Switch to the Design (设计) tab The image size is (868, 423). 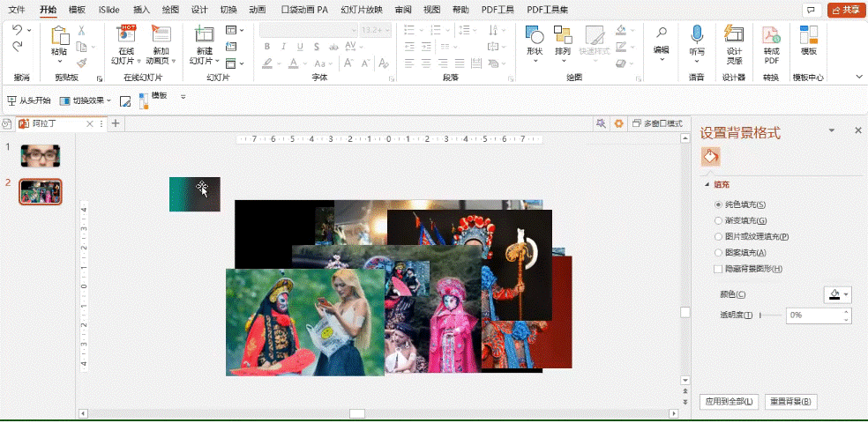199,10
